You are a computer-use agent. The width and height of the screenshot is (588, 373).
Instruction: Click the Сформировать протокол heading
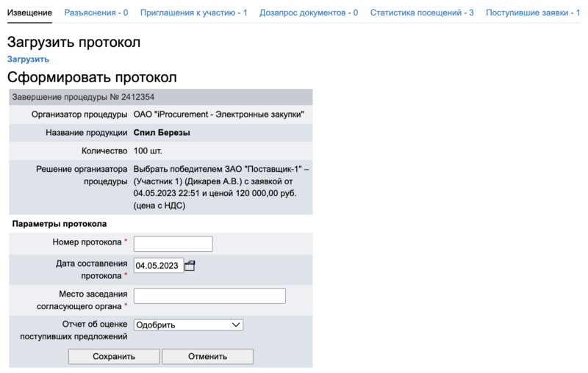click(x=92, y=77)
